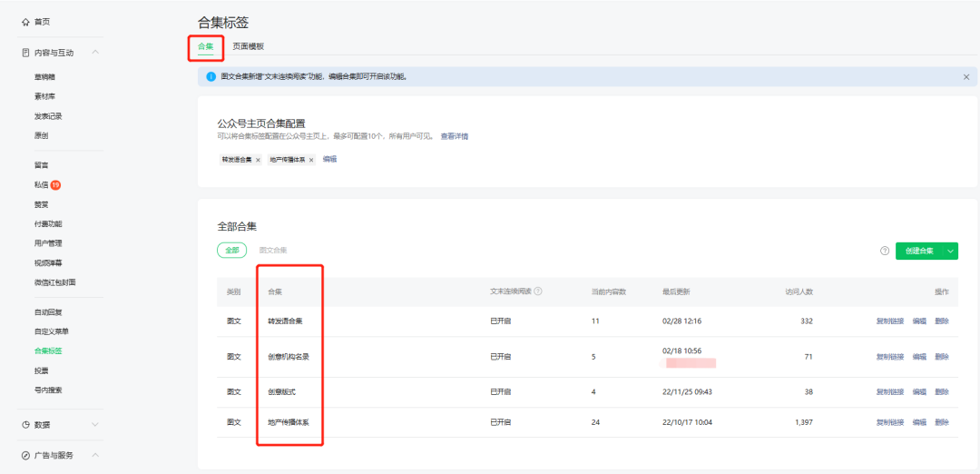Click the 内容与互动 section icon

click(25, 53)
